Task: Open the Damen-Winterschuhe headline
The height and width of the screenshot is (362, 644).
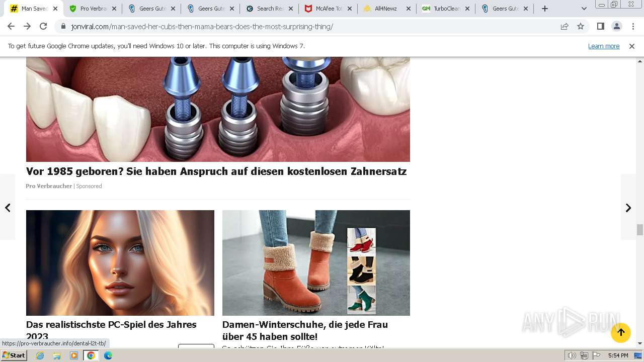Action: click(305, 330)
